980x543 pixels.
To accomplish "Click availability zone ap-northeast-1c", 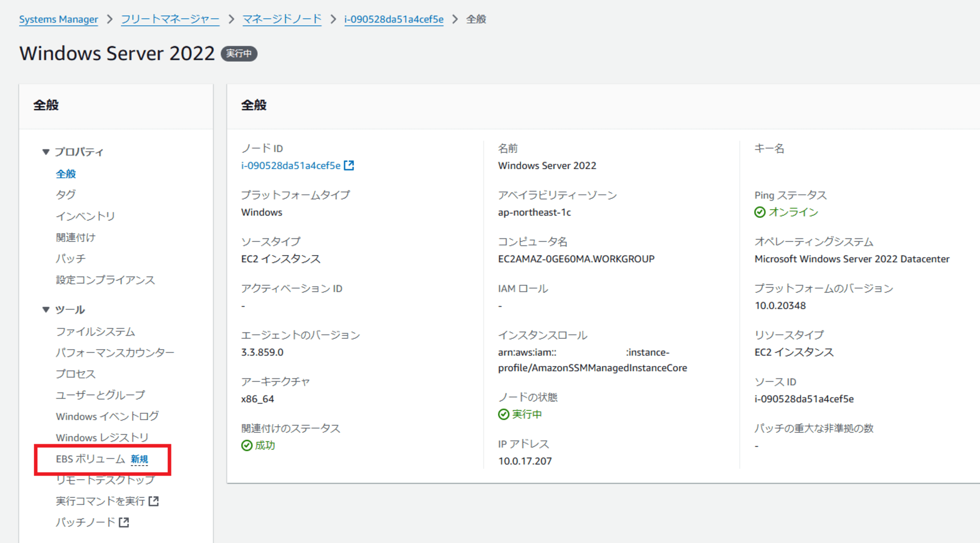I will tap(535, 212).
